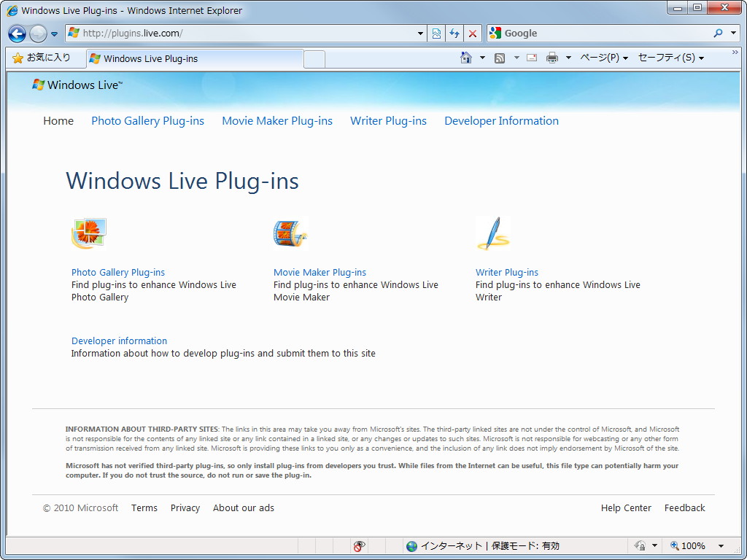Select the Photo Gallery Plug-ins icon
Image resolution: width=747 pixels, height=560 pixels.
(x=88, y=233)
